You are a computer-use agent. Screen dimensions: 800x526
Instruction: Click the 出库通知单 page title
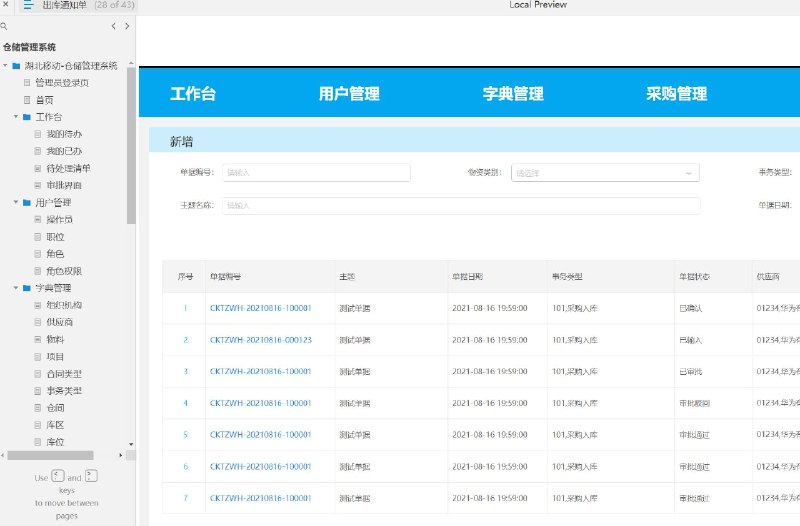coord(64,5)
